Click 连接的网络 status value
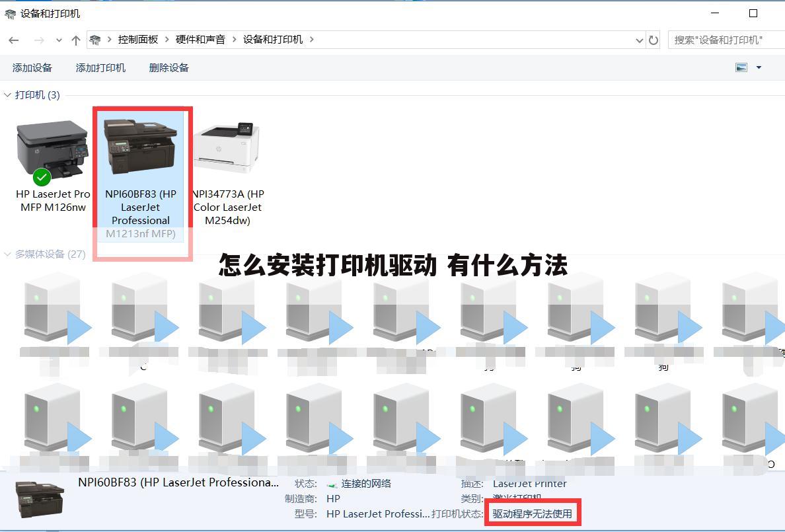 click(366, 483)
